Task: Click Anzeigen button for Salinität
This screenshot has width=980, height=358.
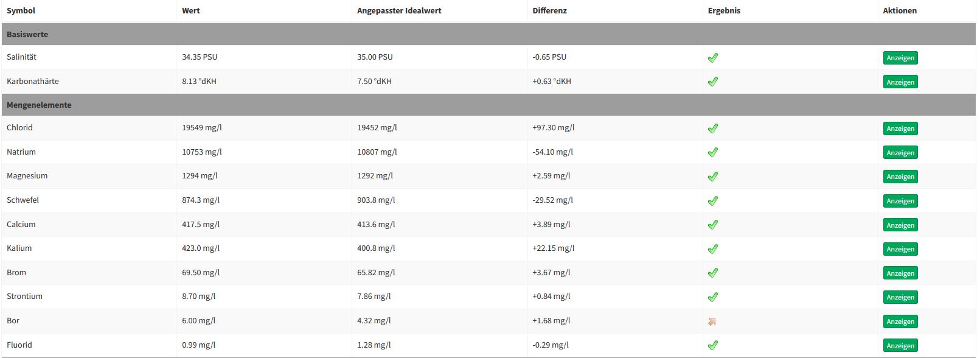Action: [900, 58]
